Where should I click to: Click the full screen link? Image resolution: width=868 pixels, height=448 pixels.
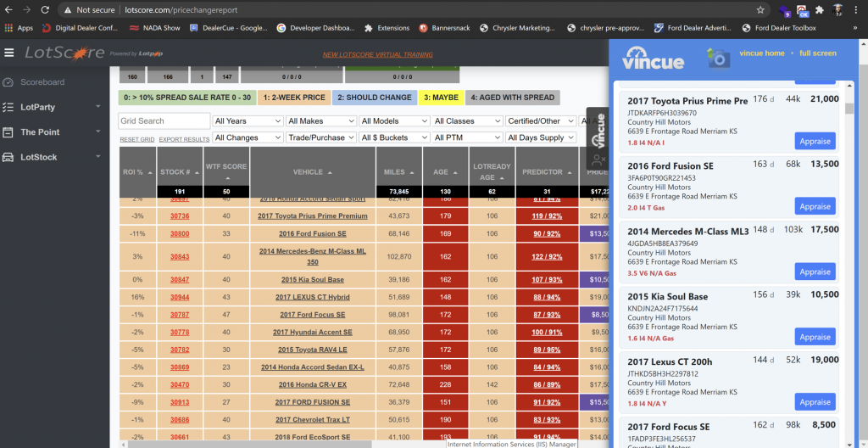(x=818, y=53)
